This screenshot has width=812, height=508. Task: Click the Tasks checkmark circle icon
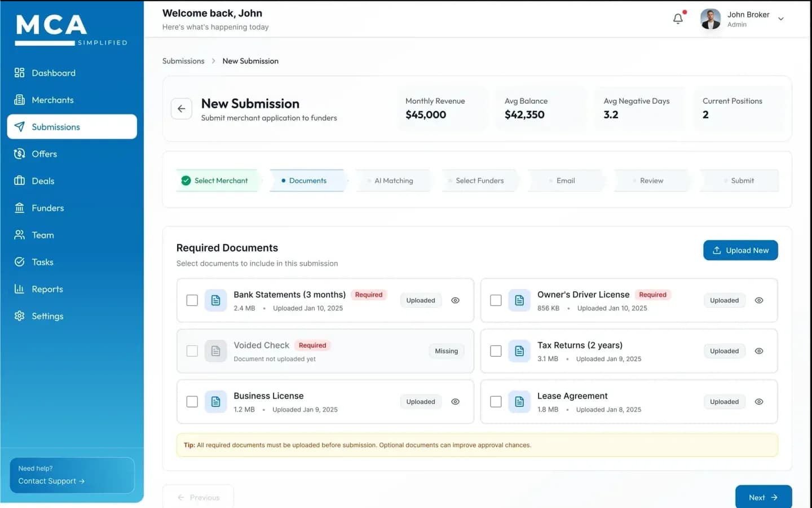tap(20, 262)
